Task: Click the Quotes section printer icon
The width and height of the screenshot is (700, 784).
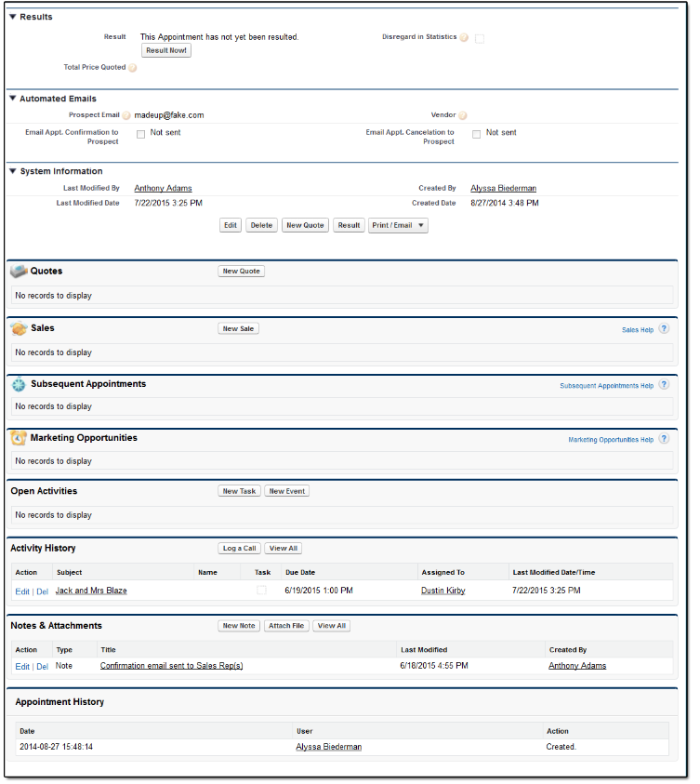Action: coord(19,272)
